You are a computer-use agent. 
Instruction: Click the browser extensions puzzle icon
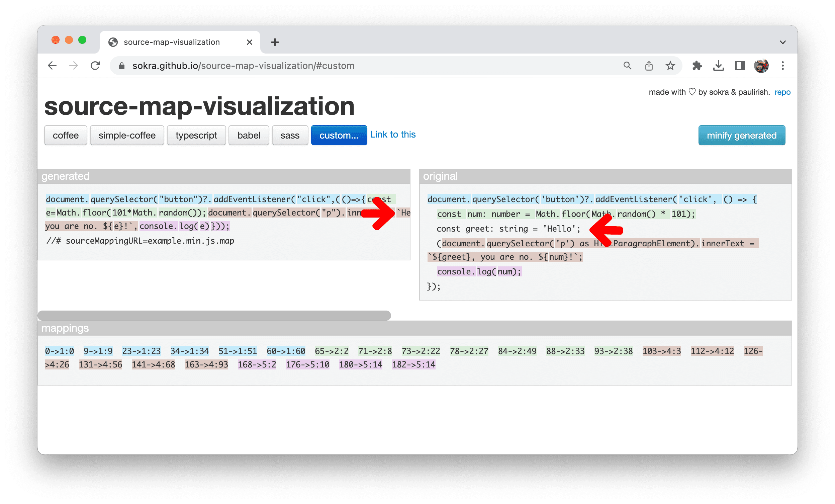click(694, 65)
